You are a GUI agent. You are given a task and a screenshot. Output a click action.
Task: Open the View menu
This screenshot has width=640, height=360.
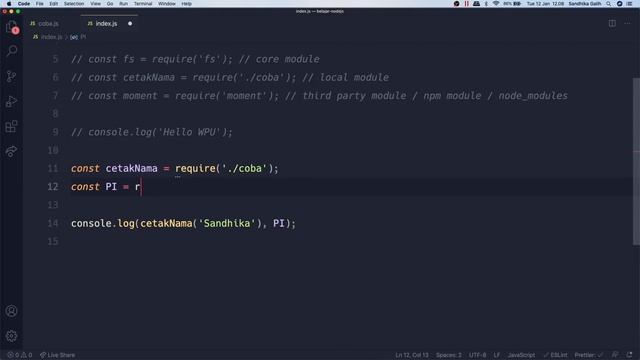pos(96,4)
